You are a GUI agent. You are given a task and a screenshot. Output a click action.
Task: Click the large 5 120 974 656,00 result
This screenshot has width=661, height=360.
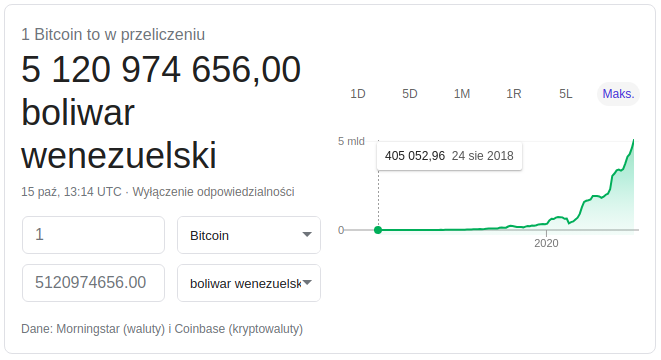tap(161, 70)
